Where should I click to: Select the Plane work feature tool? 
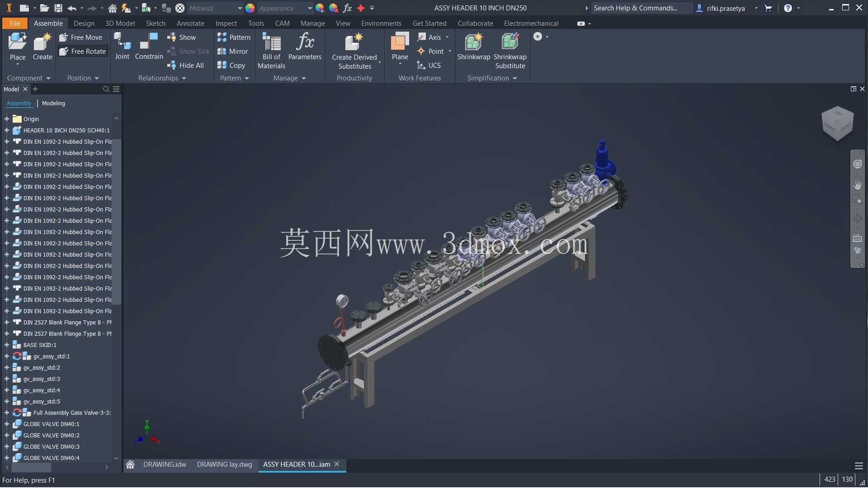pyautogui.click(x=400, y=46)
